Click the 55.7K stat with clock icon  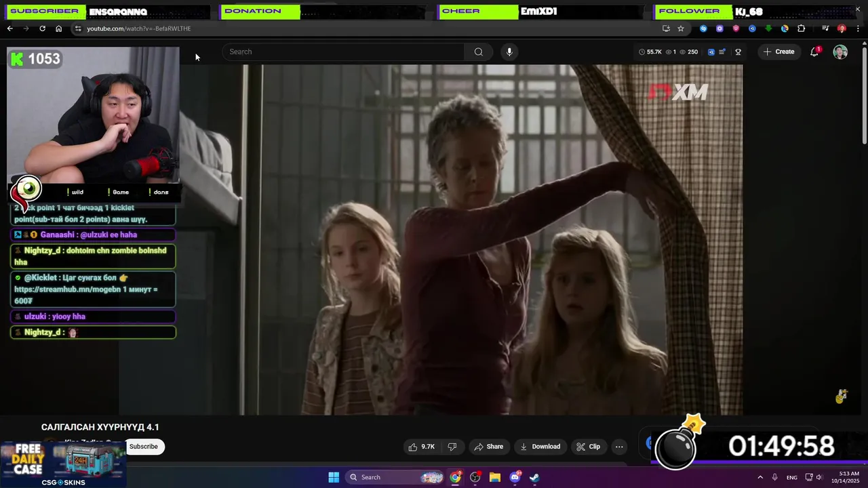point(650,52)
